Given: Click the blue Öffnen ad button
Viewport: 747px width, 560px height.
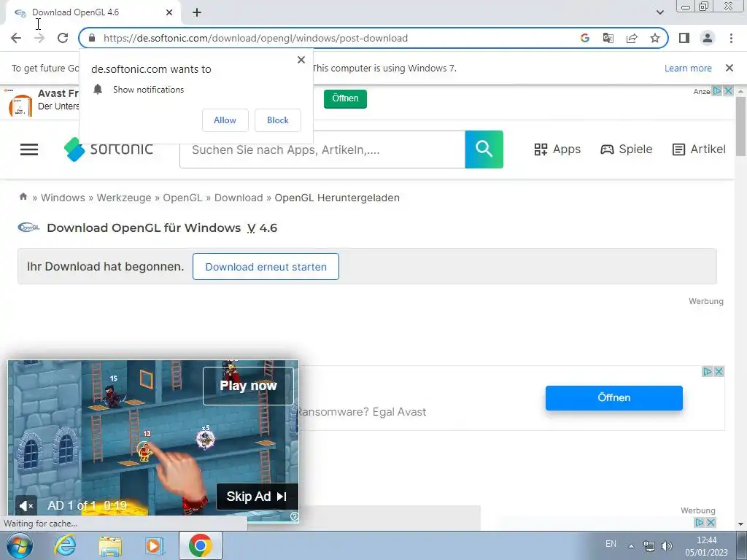Looking at the screenshot, I should [x=614, y=397].
